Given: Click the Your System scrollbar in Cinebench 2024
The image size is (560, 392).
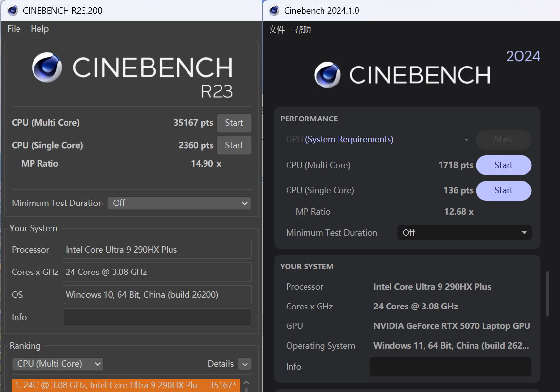Looking at the screenshot, I should coord(547,294).
